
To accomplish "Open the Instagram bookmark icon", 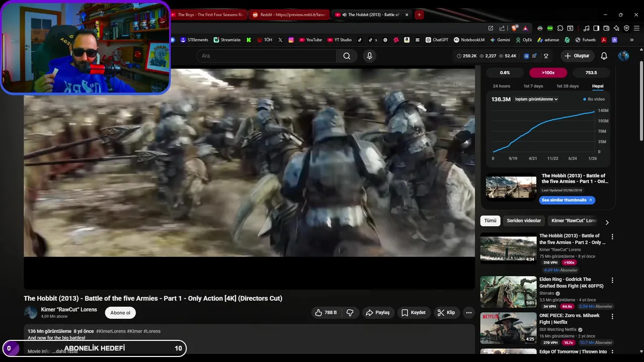I will pyautogui.click(x=291, y=40).
